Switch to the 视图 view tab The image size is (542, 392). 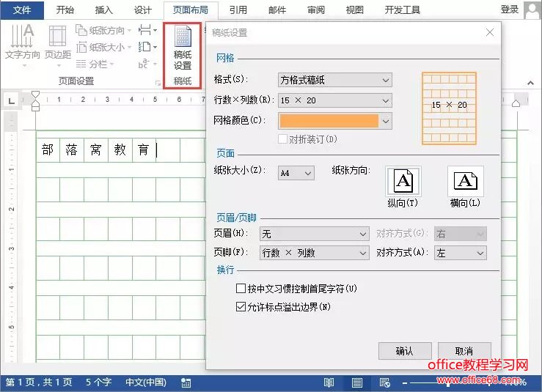[355, 10]
